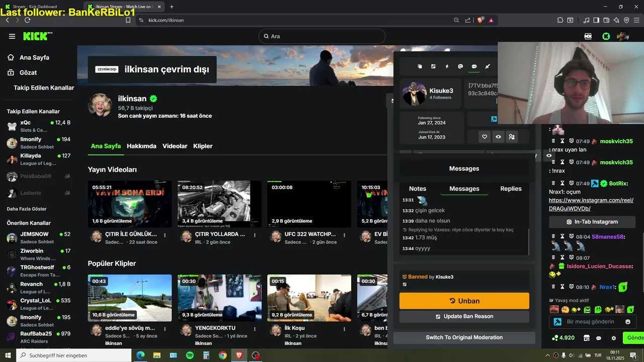
Task: Open the news-style icon in user panel
Action: [433, 66]
